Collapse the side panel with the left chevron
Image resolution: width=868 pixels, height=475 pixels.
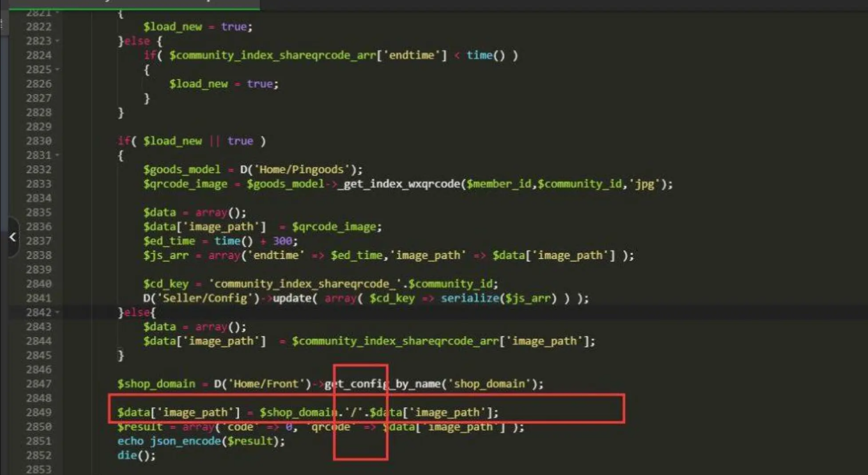tap(13, 237)
